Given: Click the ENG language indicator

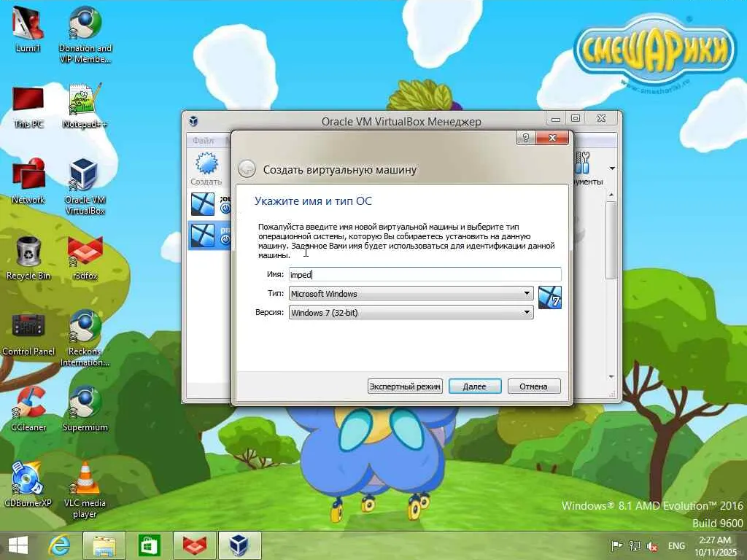Looking at the screenshot, I should (x=676, y=546).
